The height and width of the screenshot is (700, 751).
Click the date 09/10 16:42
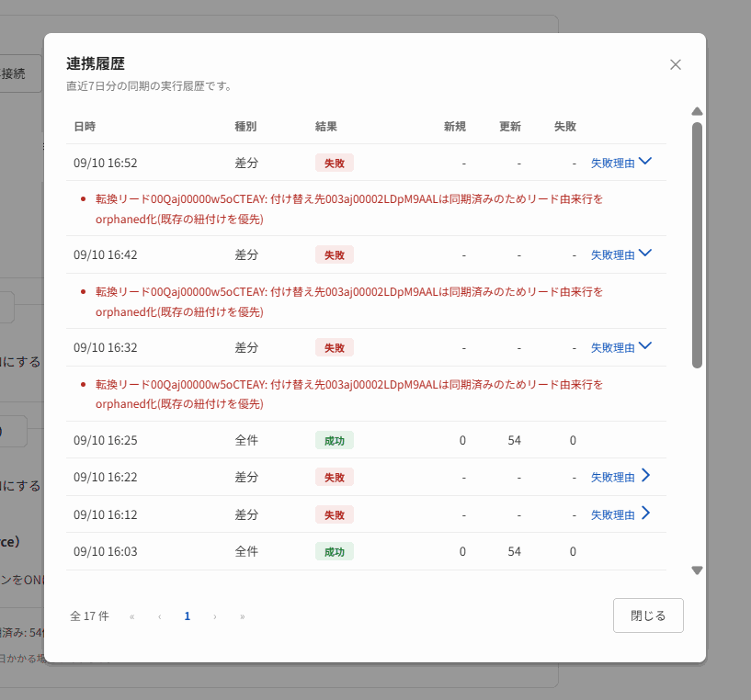pyautogui.click(x=106, y=254)
